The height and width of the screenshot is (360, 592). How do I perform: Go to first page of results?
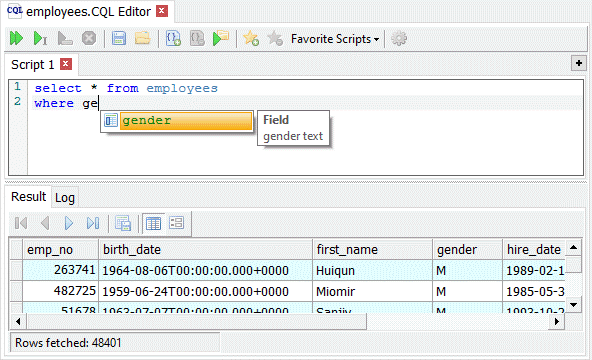tap(21, 223)
